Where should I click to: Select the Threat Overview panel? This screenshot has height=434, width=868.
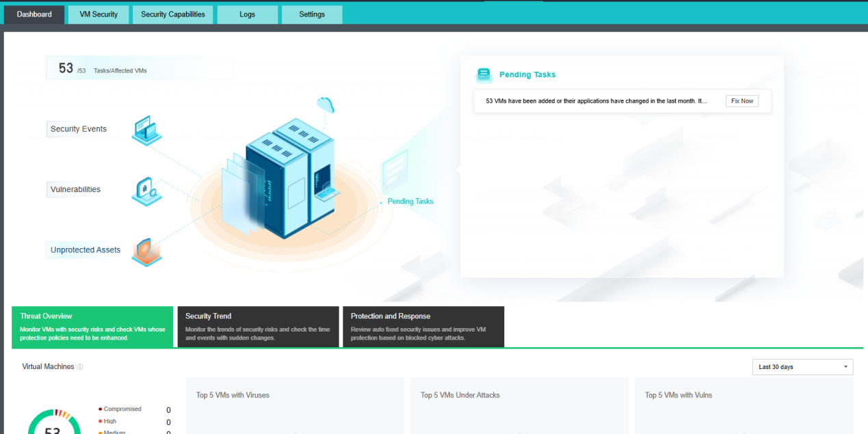click(x=92, y=327)
